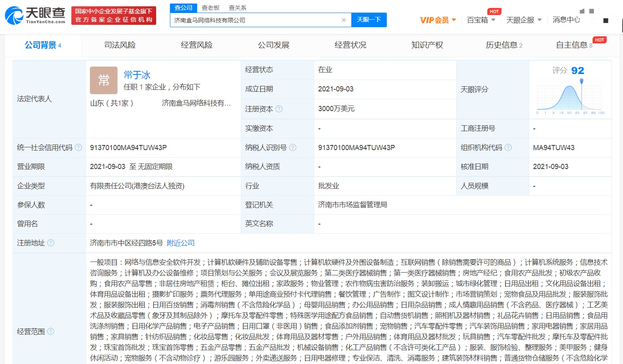Screen dimensions: 623x364
Task: Open help icon next to 注册资本
Action: pyautogui.click(x=279, y=109)
